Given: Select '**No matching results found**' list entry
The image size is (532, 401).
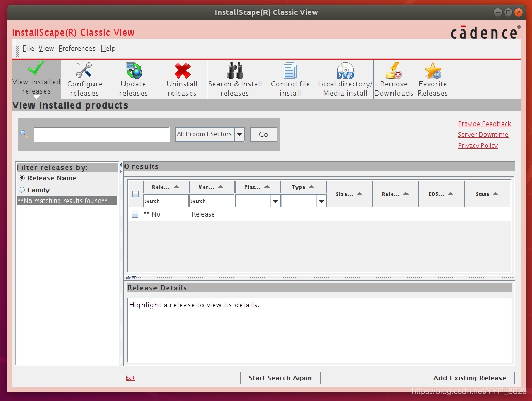Looking at the screenshot, I should click(x=67, y=201).
